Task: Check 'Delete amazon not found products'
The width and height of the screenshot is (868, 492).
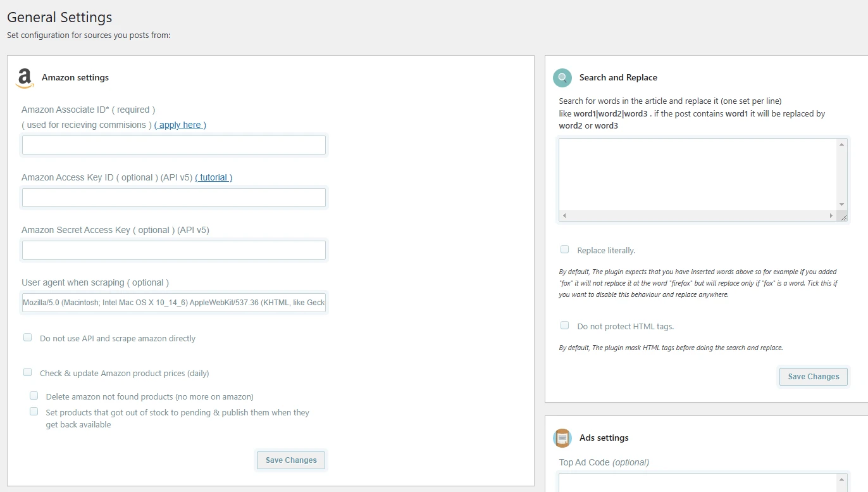Action: [34, 394]
